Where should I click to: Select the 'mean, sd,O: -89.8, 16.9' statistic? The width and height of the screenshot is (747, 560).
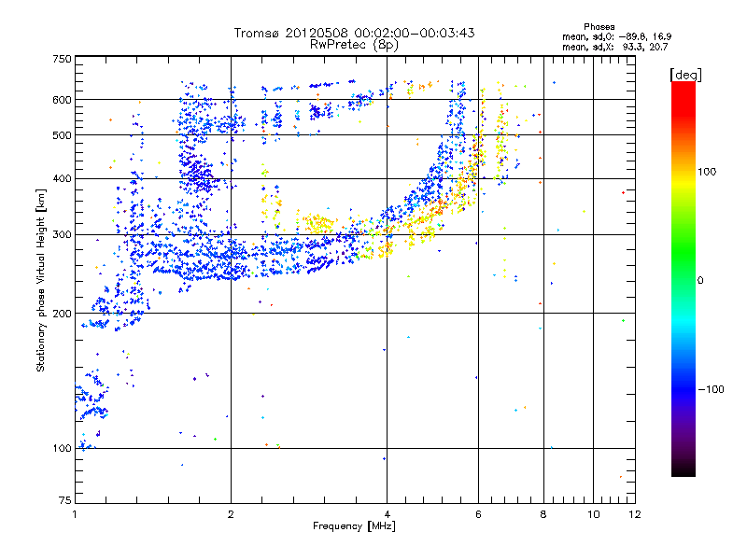(x=617, y=36)
